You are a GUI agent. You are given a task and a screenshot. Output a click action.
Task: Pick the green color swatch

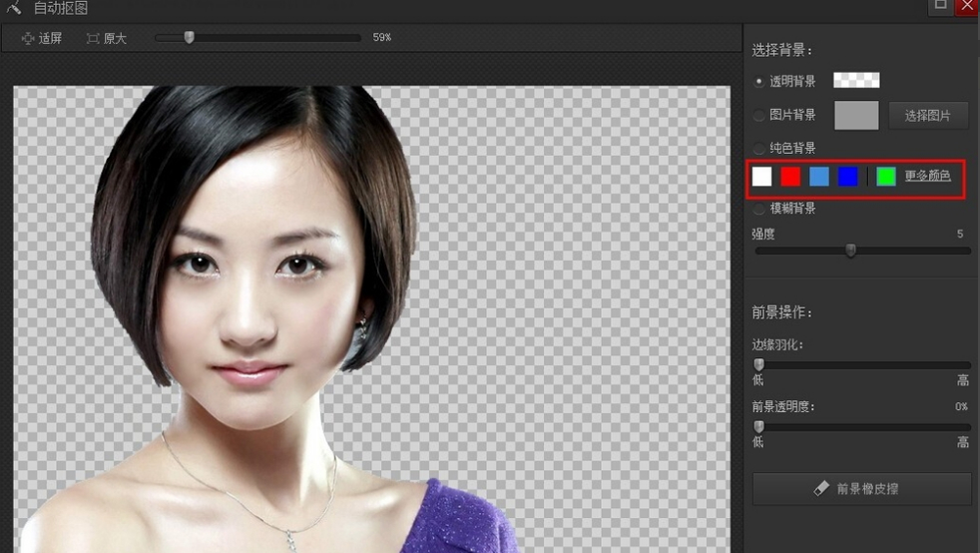click(x=886, y=177)
